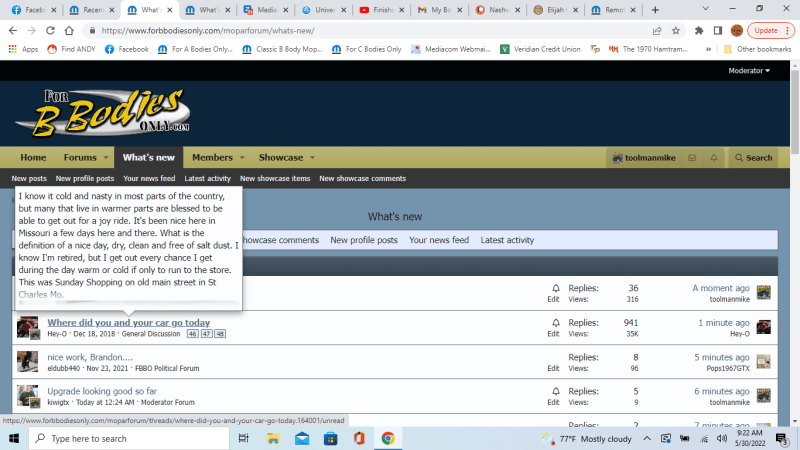This screenshot has height=450, width=800.
Task: Expand the Showcase menu dropdown arrow
Action: click(x=312, y=158)
